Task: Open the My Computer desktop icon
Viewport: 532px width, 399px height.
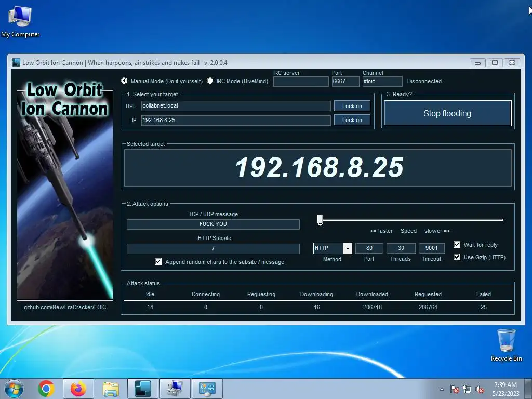Action: [x=20, y=21]
